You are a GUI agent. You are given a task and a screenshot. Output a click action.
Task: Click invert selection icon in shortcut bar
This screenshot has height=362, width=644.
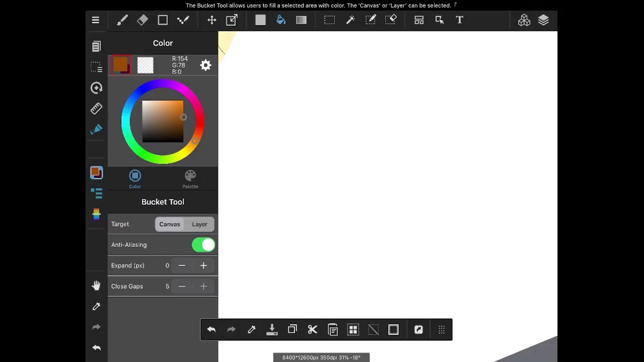pos(393,330)
